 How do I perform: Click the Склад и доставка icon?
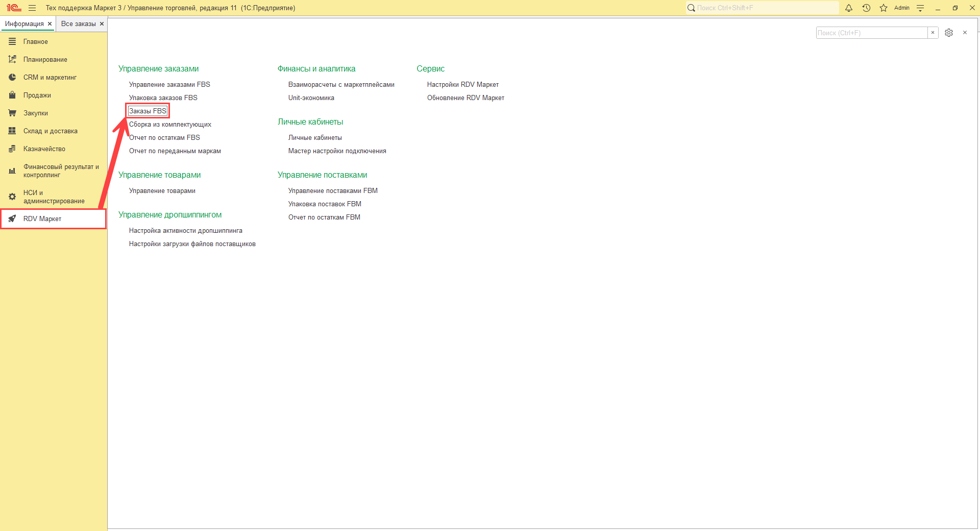(x=12, y=131)
